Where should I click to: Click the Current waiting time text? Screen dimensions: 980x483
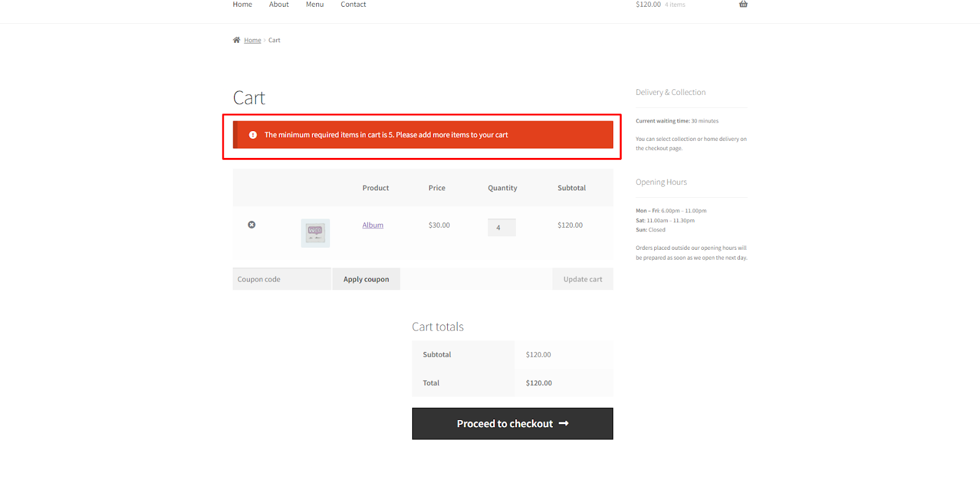pyautogui.click(x=677, y=121)
